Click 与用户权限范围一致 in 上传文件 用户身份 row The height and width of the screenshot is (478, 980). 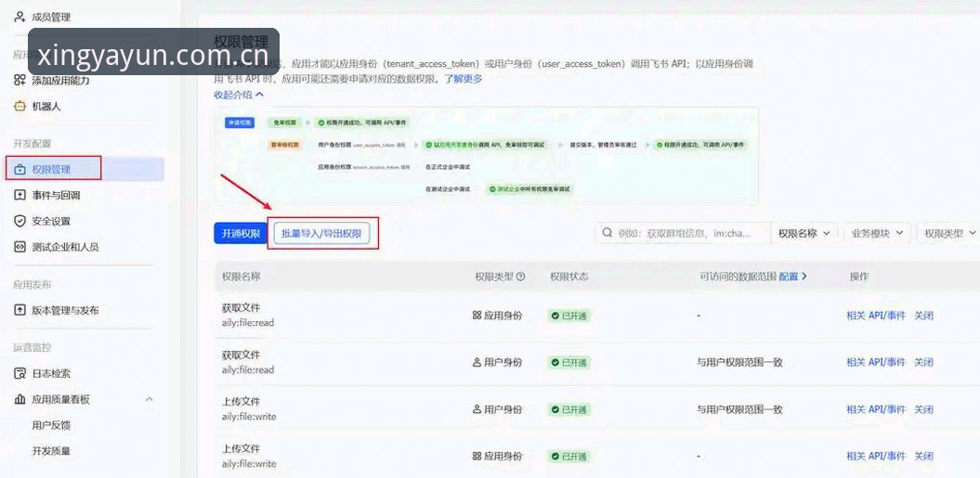point(740,409)
